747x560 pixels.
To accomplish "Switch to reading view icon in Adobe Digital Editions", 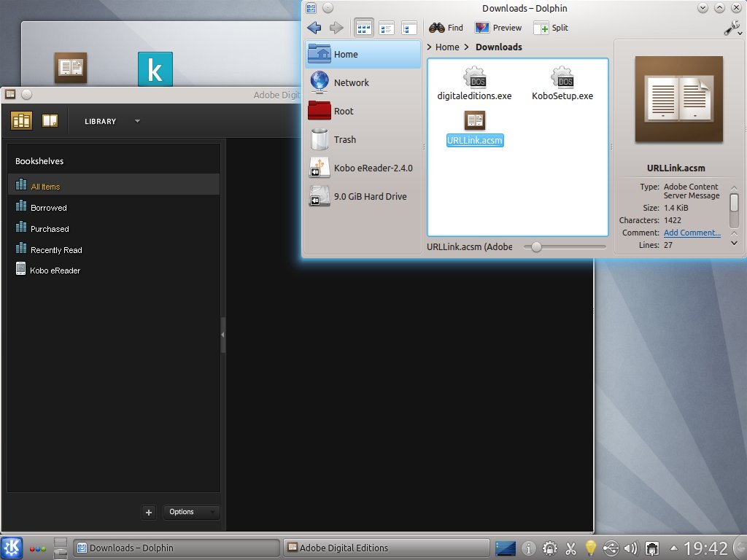I will pyautogui.click(x=50, y=121).
